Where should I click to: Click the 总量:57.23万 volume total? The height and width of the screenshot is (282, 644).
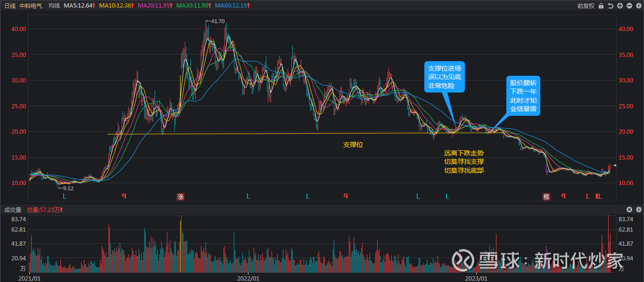click(45, 209)
